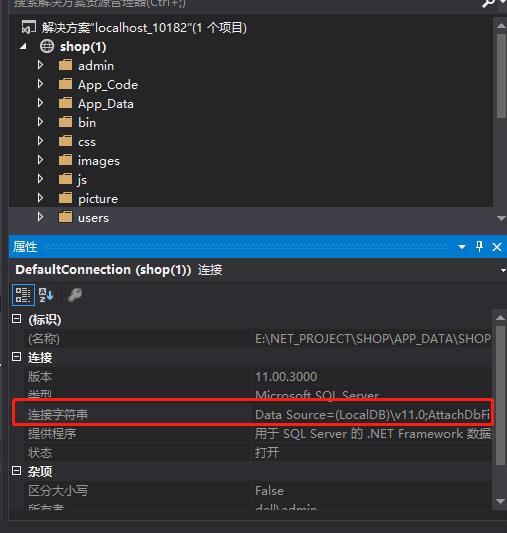The height and width of the screenshot is (533, 507).
Task: Click the solution localhost_10182 icon
Action: [x=29, y=27]
